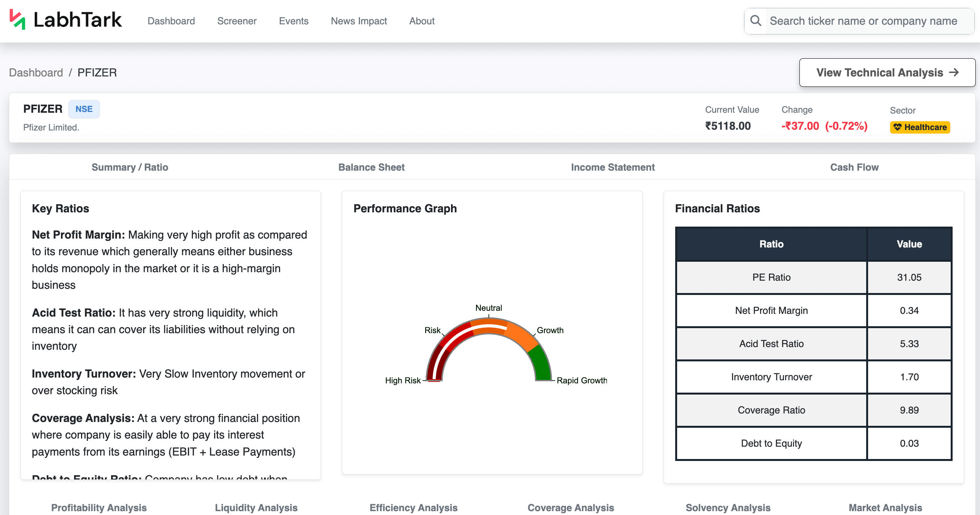Click the LabhTark logo icon
Viewport: 980px width, 515px height.
coord(17,19)
